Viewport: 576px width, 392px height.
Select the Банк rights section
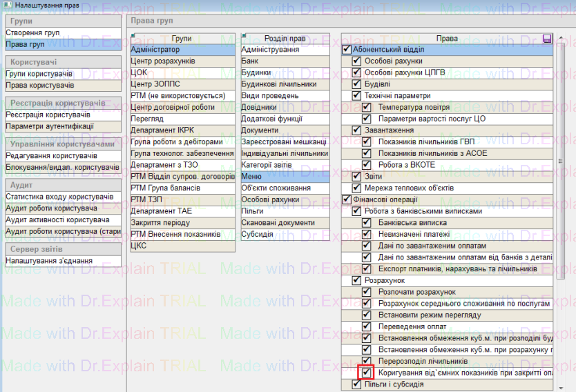click(x=250, y=61)
